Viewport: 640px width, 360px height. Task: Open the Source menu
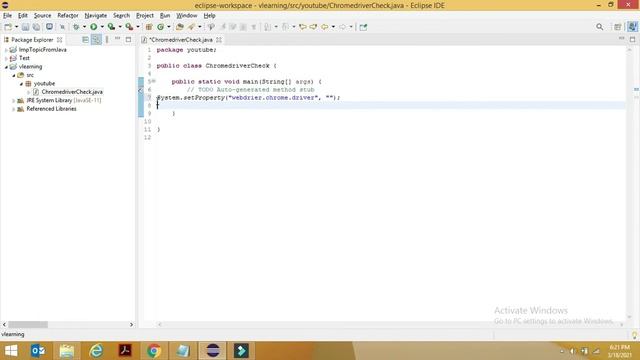(42, 16)
